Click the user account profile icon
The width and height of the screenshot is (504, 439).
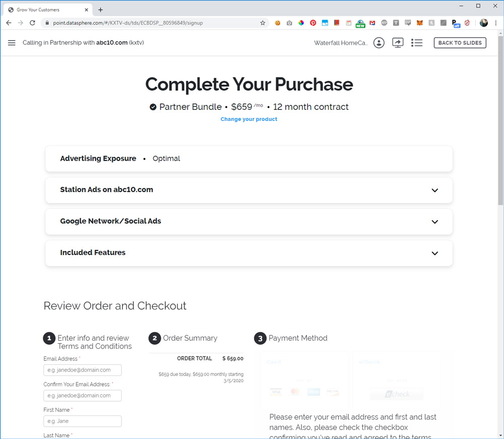(x=379, y=43)
